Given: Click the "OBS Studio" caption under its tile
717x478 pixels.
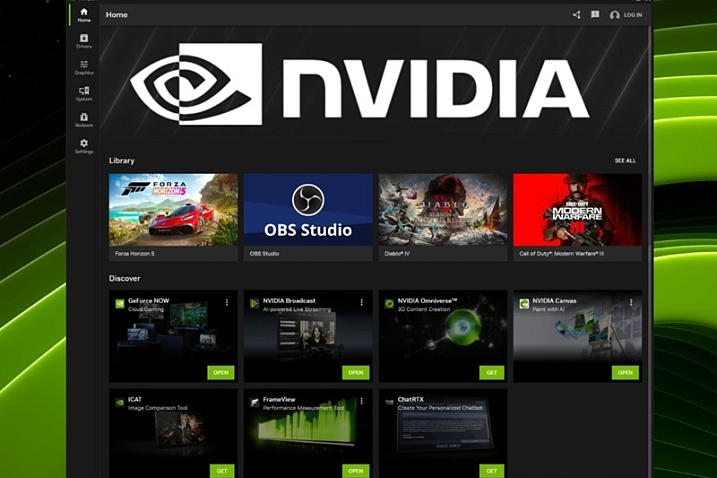Looking at the screenshot, I should tap(264, 253).
